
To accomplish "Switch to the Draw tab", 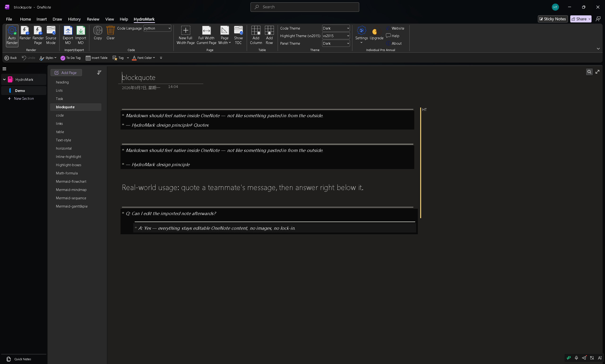I will pyautogui.click(x=57, y=19).
